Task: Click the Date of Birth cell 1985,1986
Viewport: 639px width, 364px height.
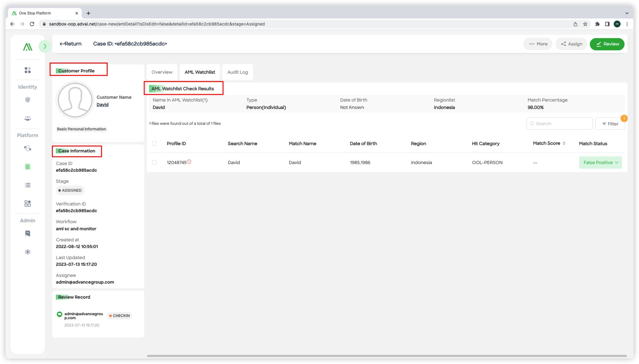Action: 360,163
